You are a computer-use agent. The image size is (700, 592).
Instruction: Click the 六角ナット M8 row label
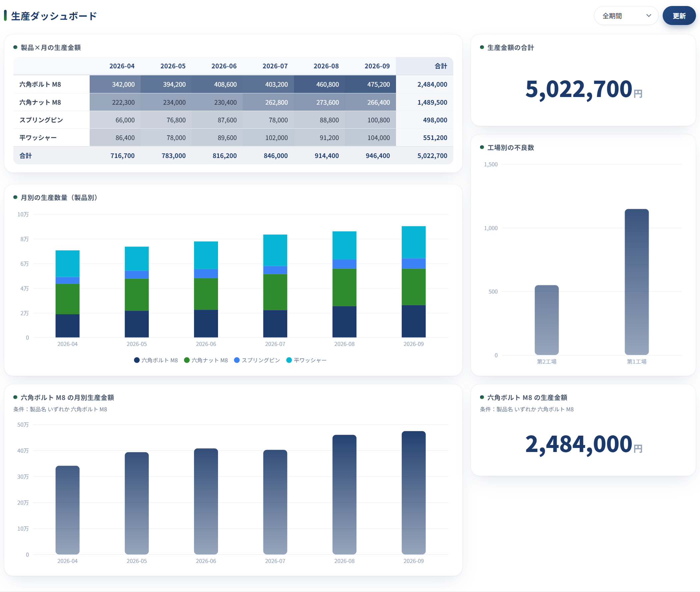tap(40, 102)
